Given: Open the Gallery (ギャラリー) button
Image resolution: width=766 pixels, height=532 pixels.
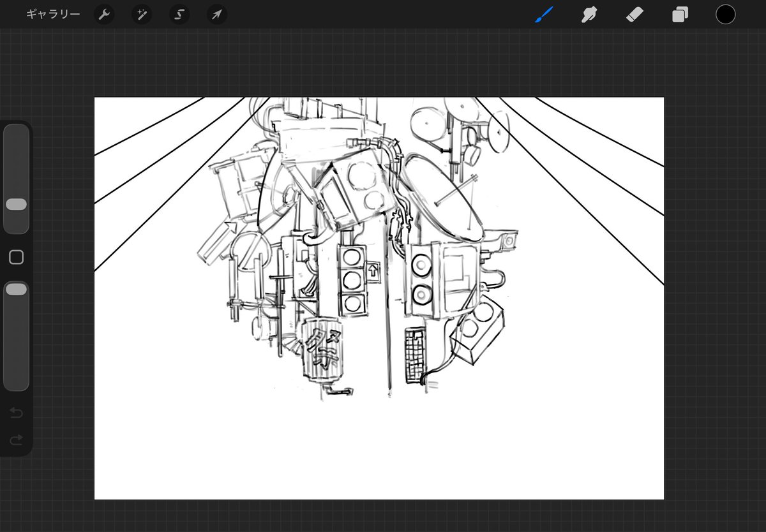Looking at the screenshot, I should tap(53, 14).
